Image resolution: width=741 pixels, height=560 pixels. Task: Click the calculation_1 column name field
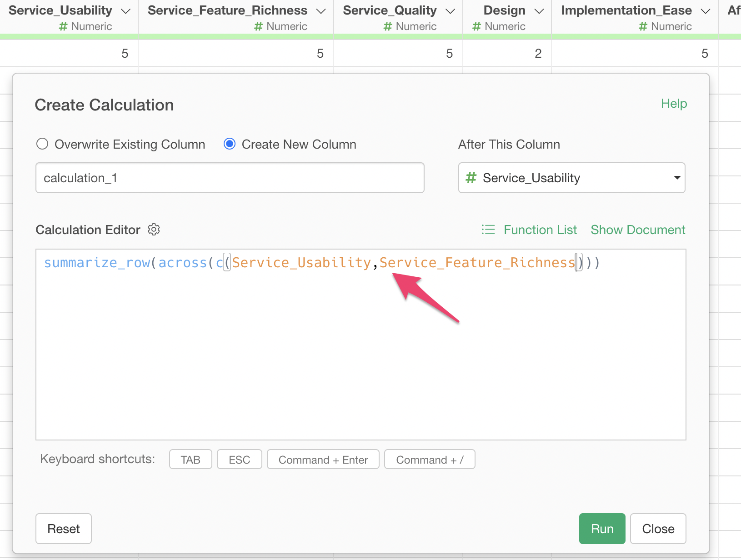coord(230,178)
